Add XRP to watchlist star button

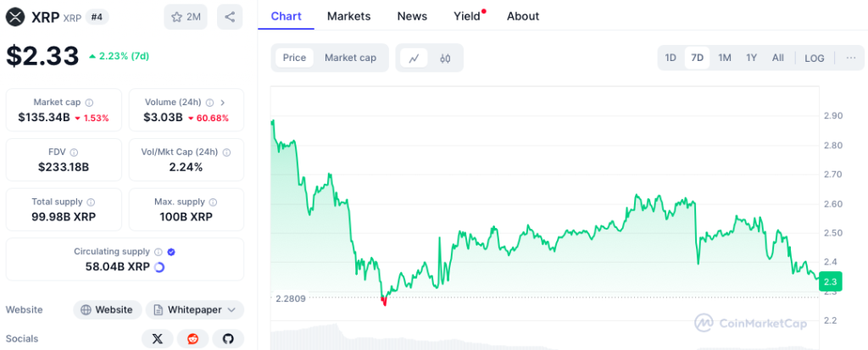185,17
